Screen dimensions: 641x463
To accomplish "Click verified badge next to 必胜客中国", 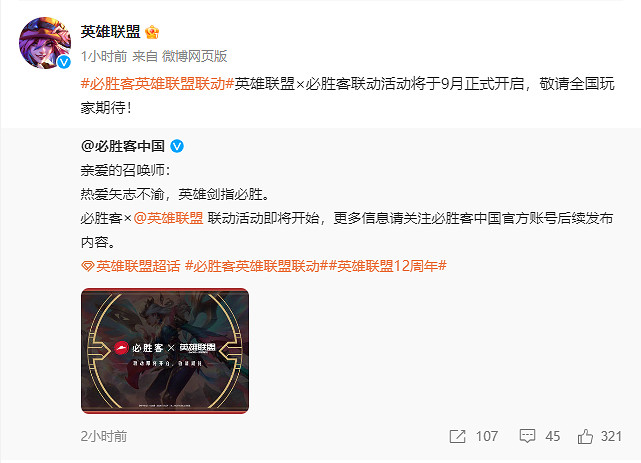I will pos(177,146).
